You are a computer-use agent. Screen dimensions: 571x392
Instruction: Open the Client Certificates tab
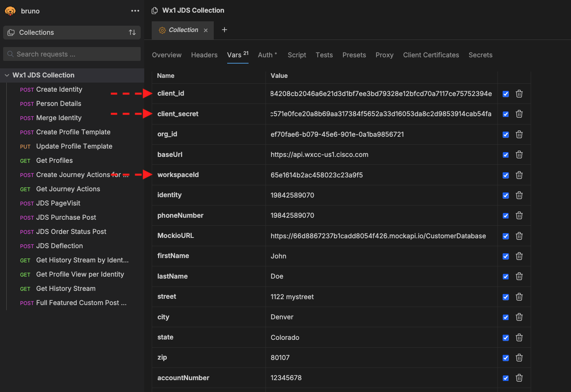coord(431,55)
